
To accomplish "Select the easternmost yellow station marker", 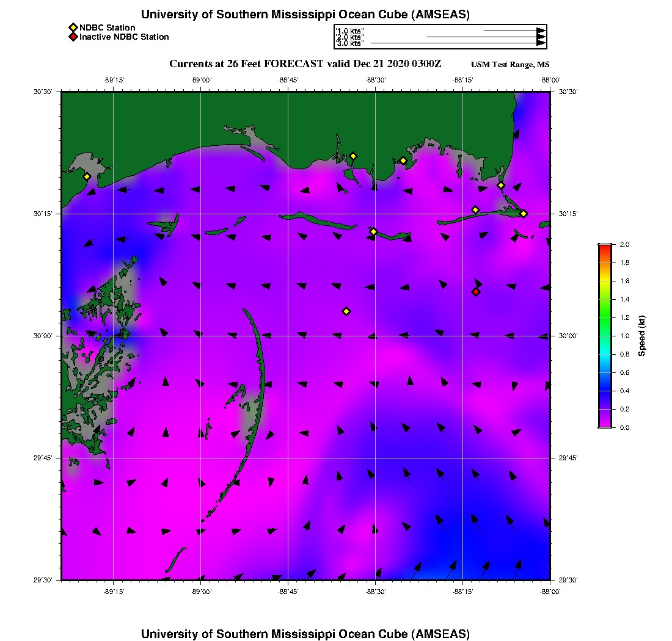I will point(524,213).
